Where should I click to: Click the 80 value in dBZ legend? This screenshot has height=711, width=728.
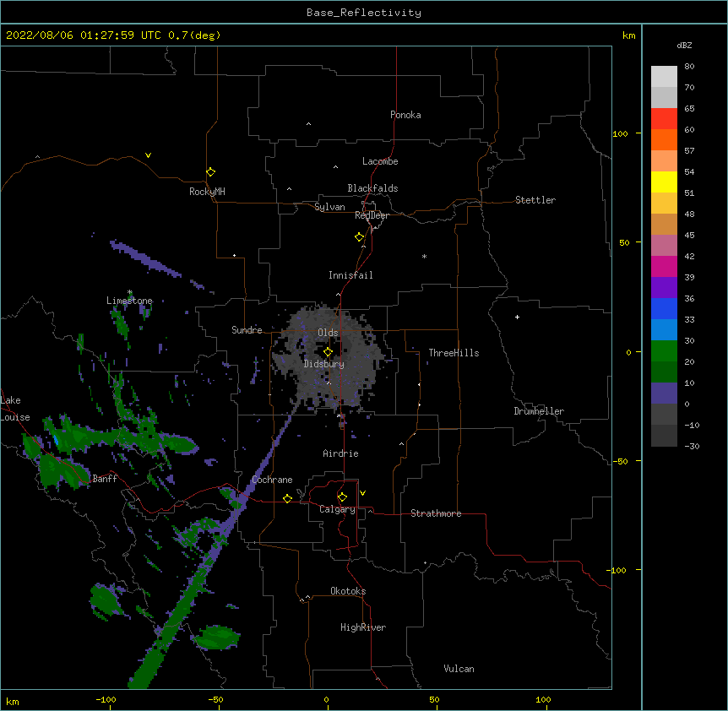click(x=689, y=67)
